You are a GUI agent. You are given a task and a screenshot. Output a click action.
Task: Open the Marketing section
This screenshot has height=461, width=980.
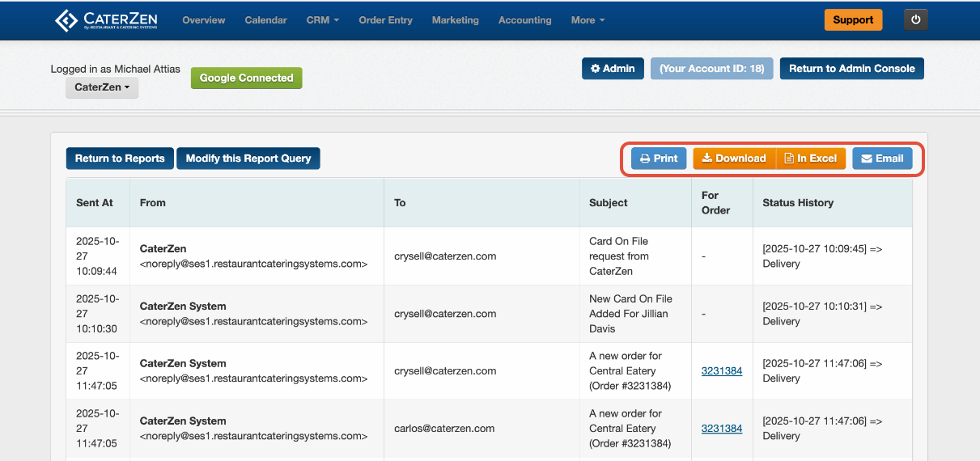pyautogui.click(x=456, y=20)
